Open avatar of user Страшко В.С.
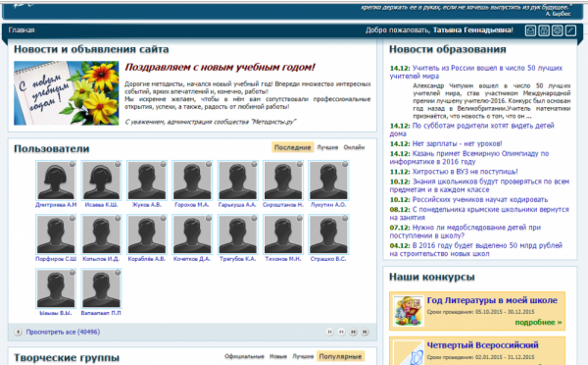The image size is (588, 365). pos(328,235)
